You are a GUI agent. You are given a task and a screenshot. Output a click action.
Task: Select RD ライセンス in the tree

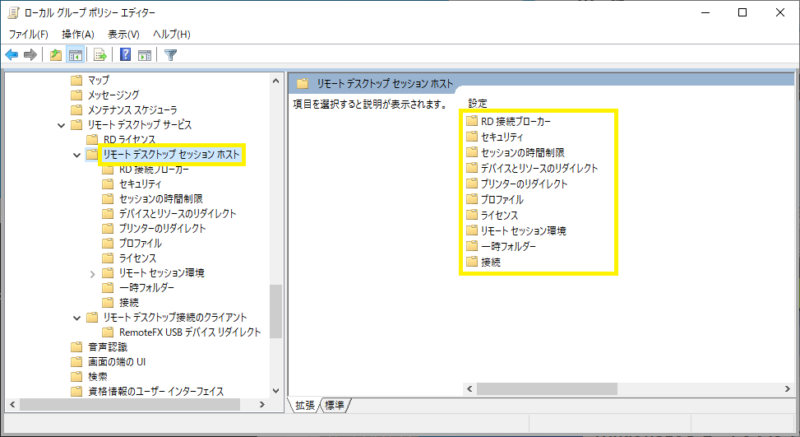(129, 139)
